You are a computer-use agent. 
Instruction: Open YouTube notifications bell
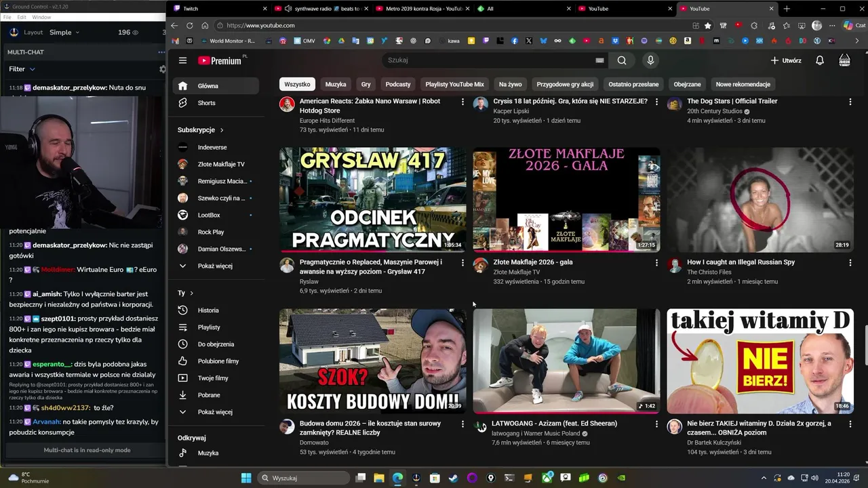pos(819,60)
